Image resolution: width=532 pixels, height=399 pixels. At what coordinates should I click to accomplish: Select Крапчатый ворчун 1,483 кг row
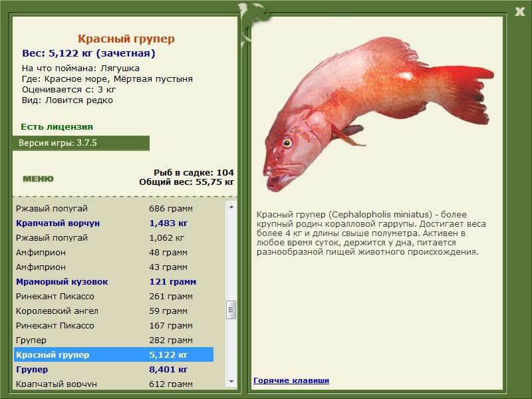tap(114, 223)
